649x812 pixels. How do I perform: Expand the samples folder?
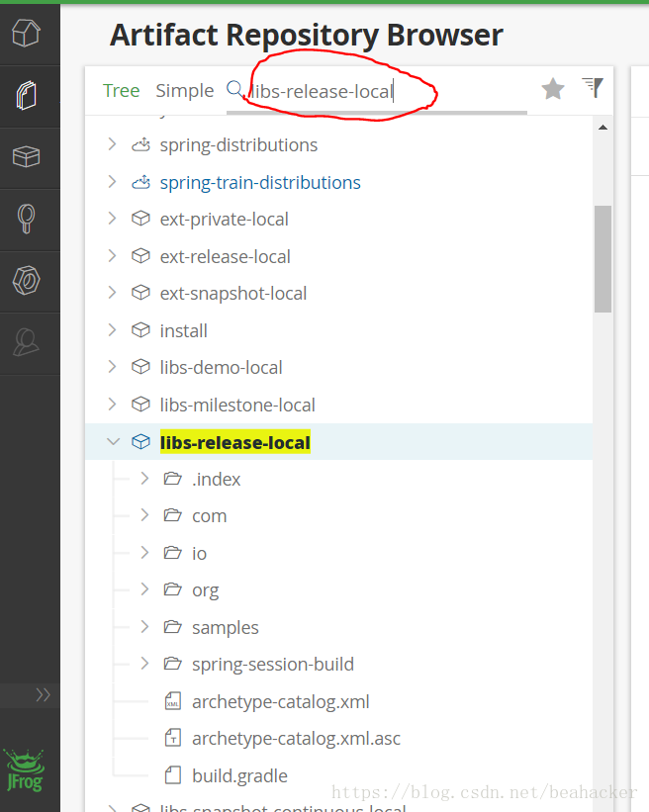[x=144, y=627]
